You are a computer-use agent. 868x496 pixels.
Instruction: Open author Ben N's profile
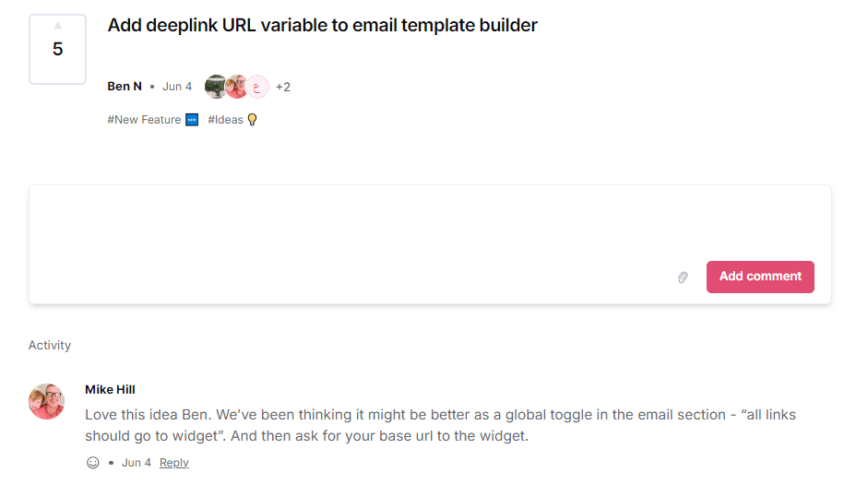point(125,87)
